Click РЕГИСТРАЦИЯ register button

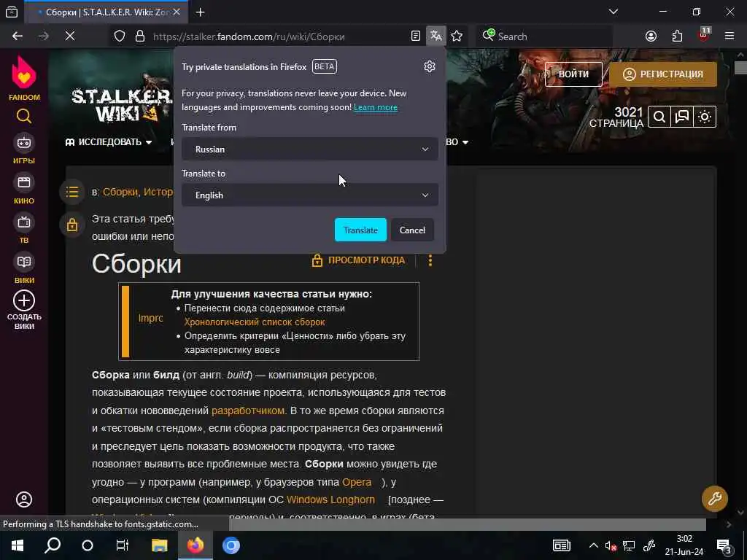[x=662, y=74]
